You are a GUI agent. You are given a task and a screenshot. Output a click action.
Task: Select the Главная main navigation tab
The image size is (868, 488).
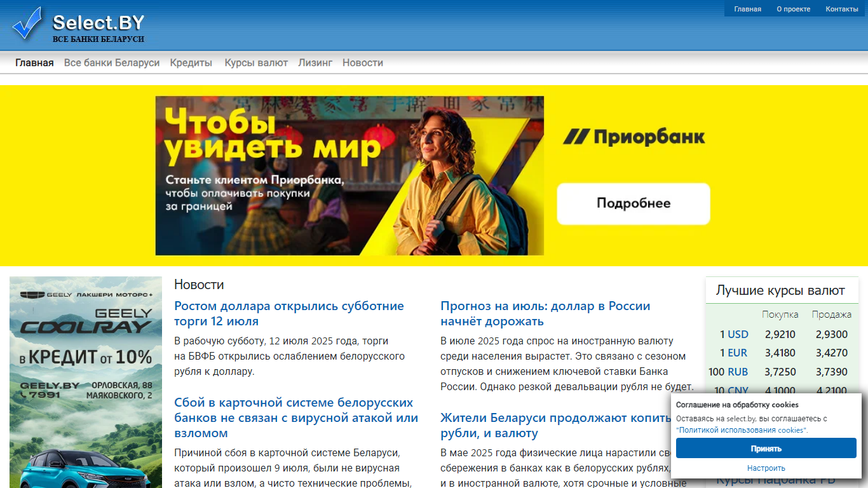34,63
